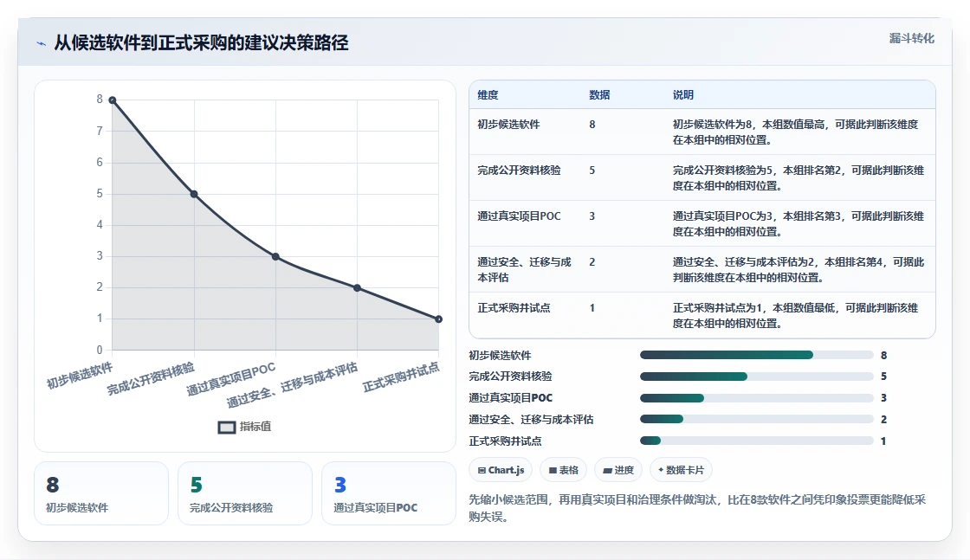Click the 通过安全、迁移与成本评估 progress bar
This screenshot has width=970, height=560.
[x=757, y=420]
